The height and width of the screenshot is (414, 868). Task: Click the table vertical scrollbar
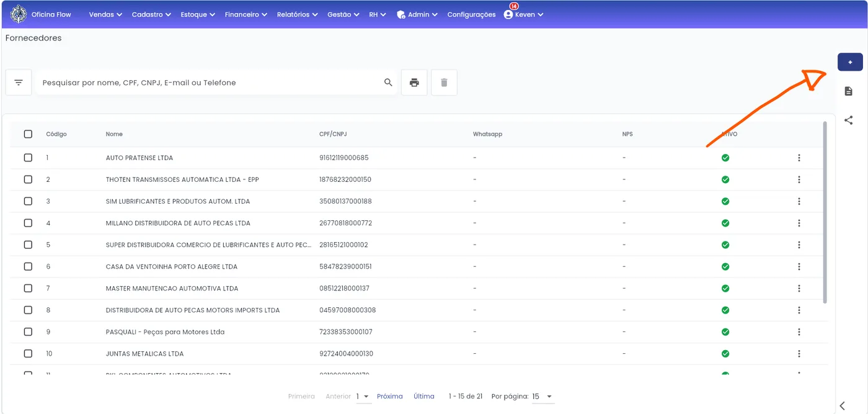tap(825, 212)
